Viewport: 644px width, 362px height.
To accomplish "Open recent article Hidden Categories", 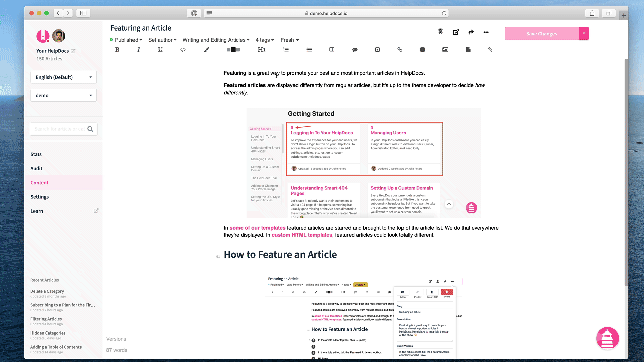I will coord(48,333).
